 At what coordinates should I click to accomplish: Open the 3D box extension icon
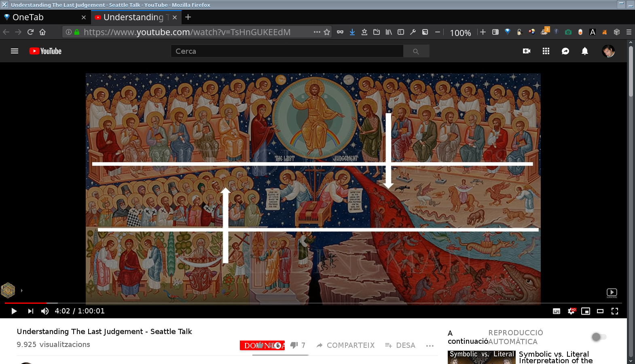617,32
